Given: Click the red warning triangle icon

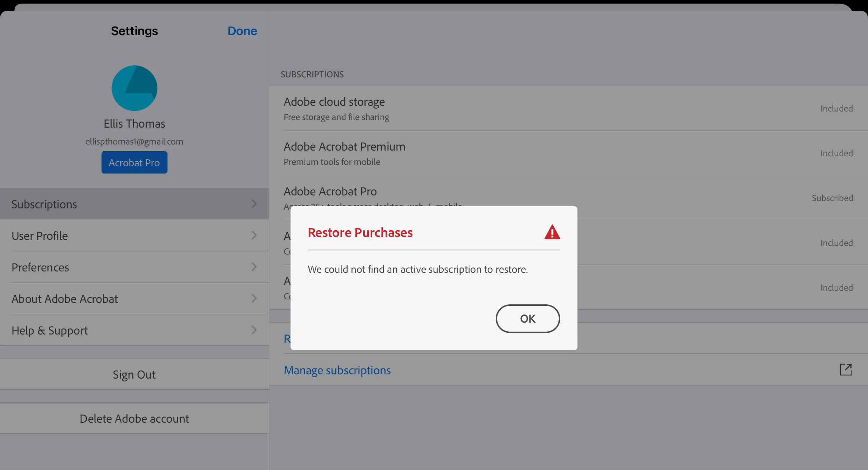Looking at the screenshot, I should 552,232.
